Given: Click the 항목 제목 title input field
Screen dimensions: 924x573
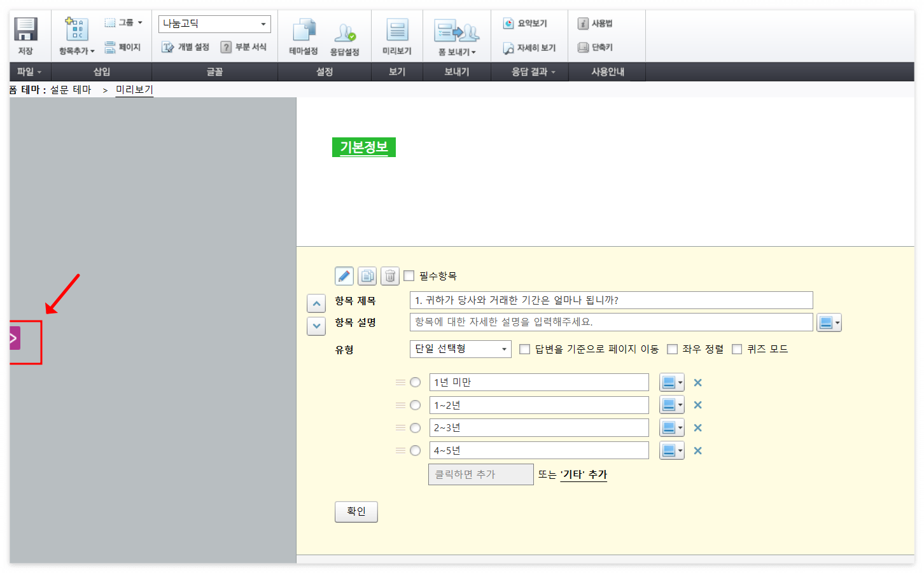Looking at the screenshot, I should pos(611,300).
